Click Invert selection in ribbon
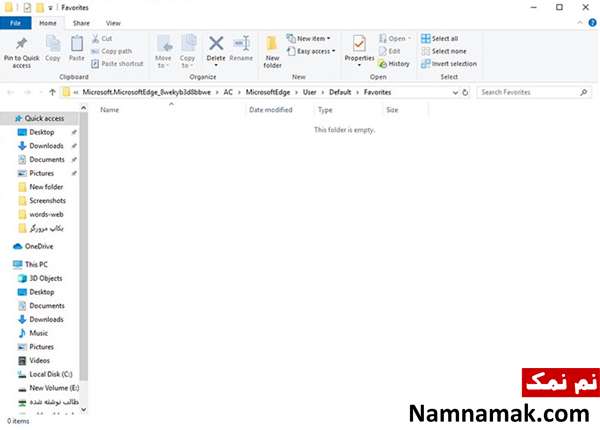Viewport: 600px width, 430px height. point(449,64)
